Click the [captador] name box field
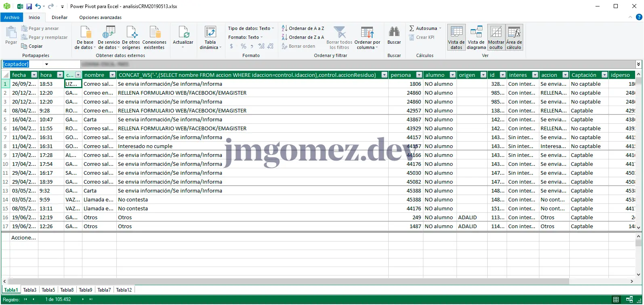This screenshot has height=305, width=644. (22, 64)
